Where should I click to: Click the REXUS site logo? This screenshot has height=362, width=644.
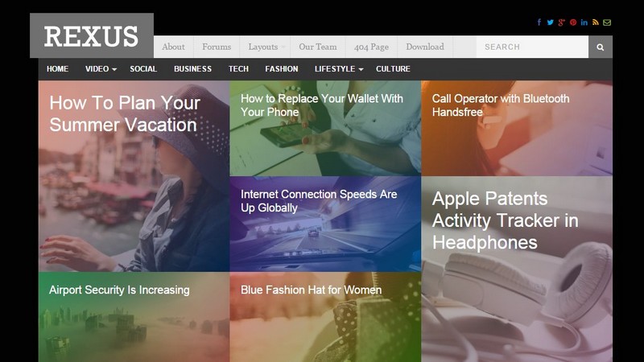(x=92, y=35)
